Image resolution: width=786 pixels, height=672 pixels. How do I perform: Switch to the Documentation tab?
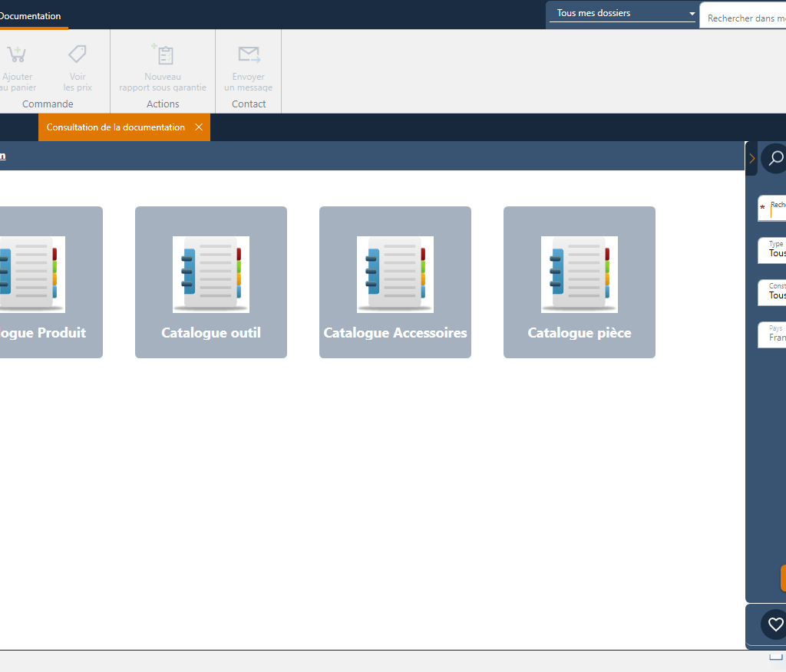click(31, 16)
